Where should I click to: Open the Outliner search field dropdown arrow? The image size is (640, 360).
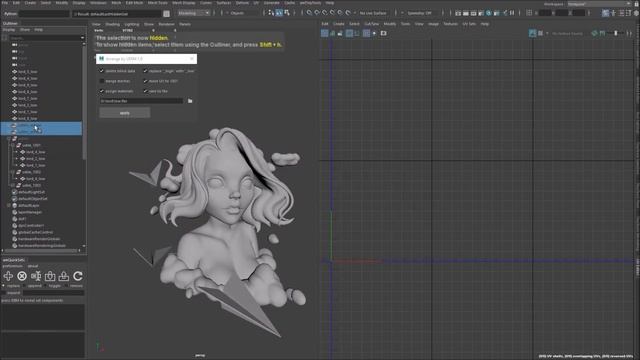point(82,38)
